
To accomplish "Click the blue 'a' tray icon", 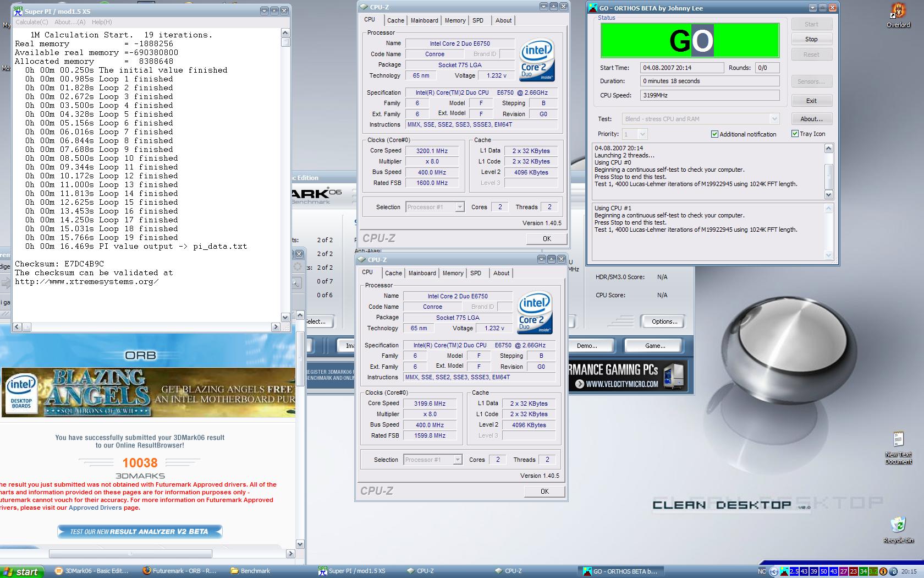I will (893, 571).
